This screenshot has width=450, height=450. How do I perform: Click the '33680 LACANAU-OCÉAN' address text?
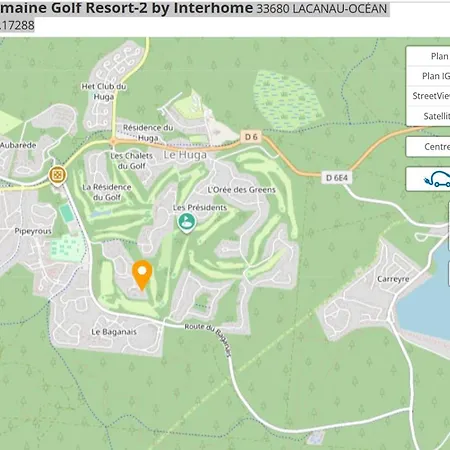(322, 9)
